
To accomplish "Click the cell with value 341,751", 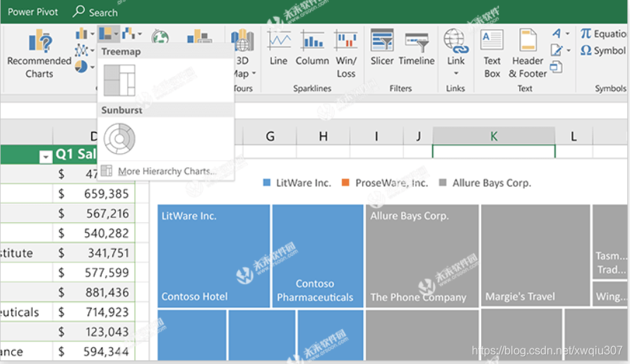I will pyautogui.click(x=94, y=253).
